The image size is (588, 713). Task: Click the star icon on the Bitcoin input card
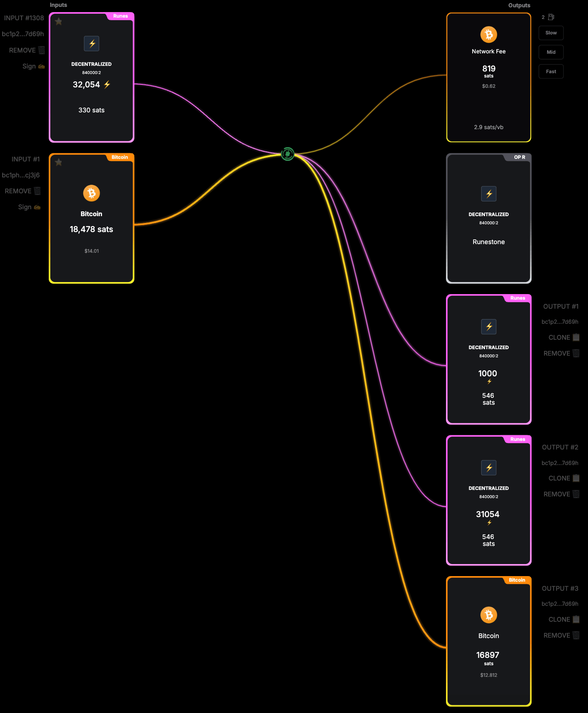tap(59, 162)
